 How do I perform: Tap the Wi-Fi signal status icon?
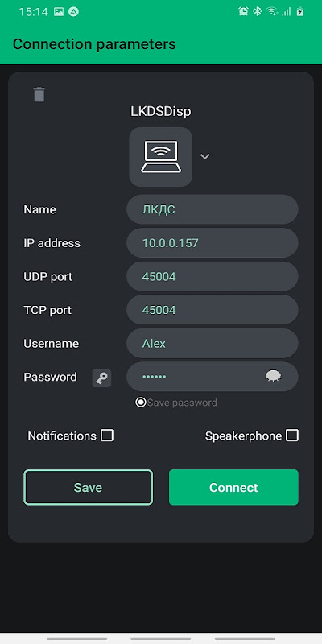pyautogui.click(x=272, y=11)
